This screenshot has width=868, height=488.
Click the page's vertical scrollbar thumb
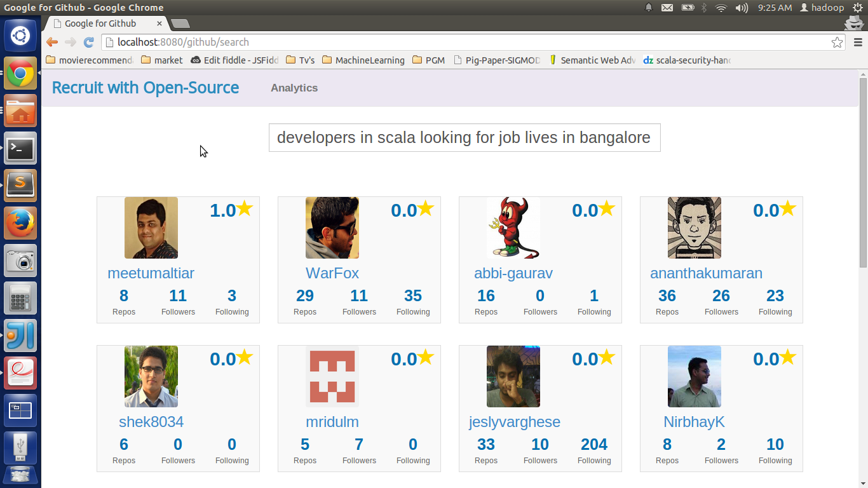(x=863, y=172)
